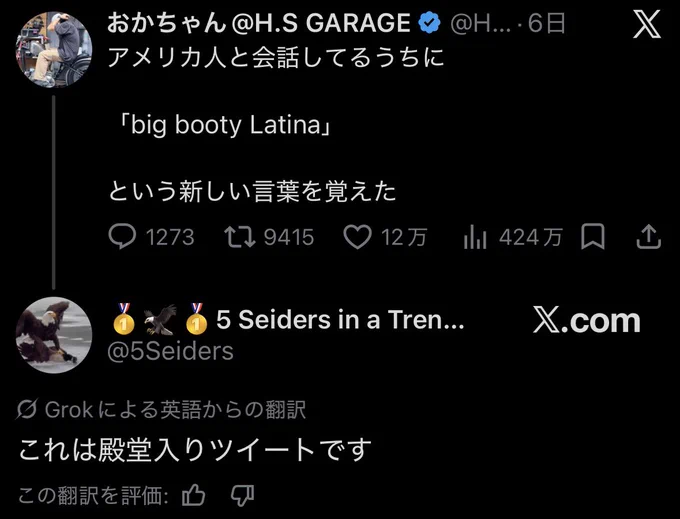
Task: Click the X.com watermark
Action: (586, 321)
